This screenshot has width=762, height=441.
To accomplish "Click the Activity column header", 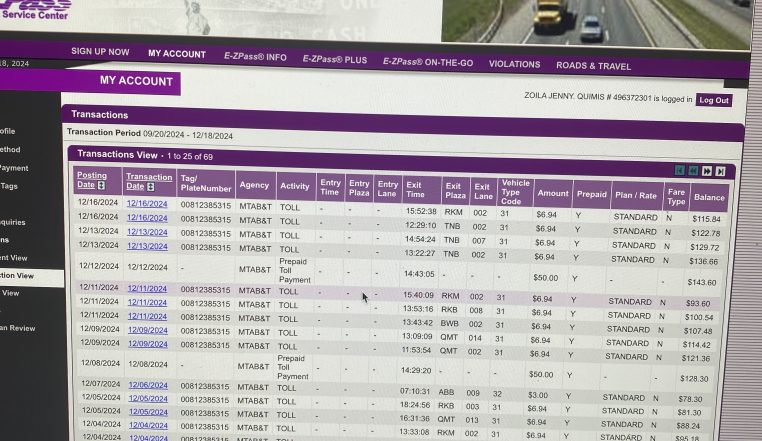I will point(295,186).
